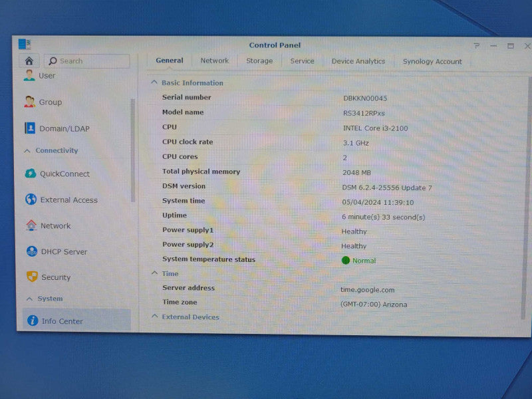The width and height of the screenshot is (532, 399).
Task: Open Security shield icon
Action: click(x=32, y=277)
